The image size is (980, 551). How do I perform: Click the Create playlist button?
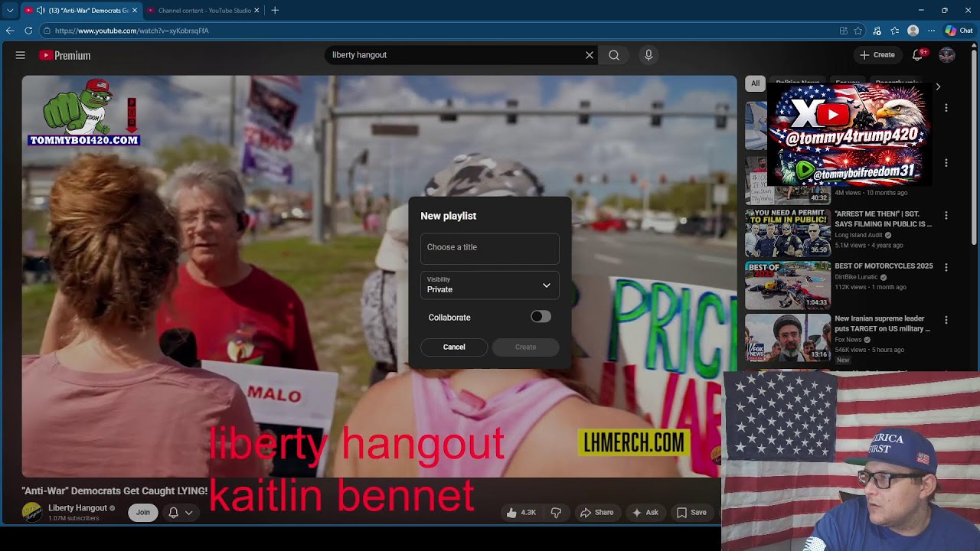click(526, 347)
